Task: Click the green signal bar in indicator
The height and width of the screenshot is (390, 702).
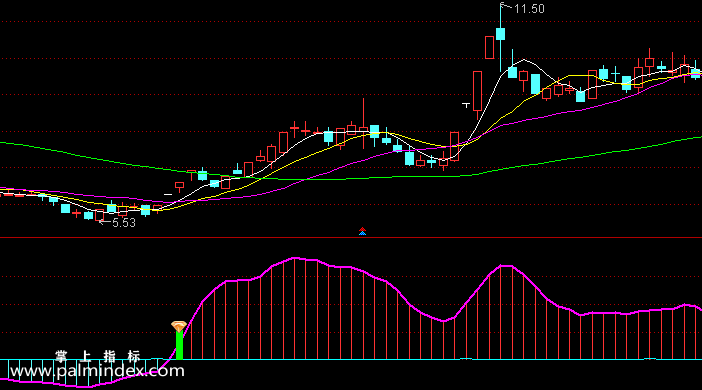Action: click(x=179, y=345)
